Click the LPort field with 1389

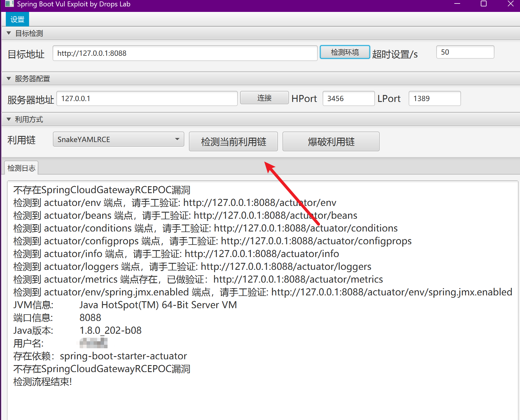(x=434, y=98)
